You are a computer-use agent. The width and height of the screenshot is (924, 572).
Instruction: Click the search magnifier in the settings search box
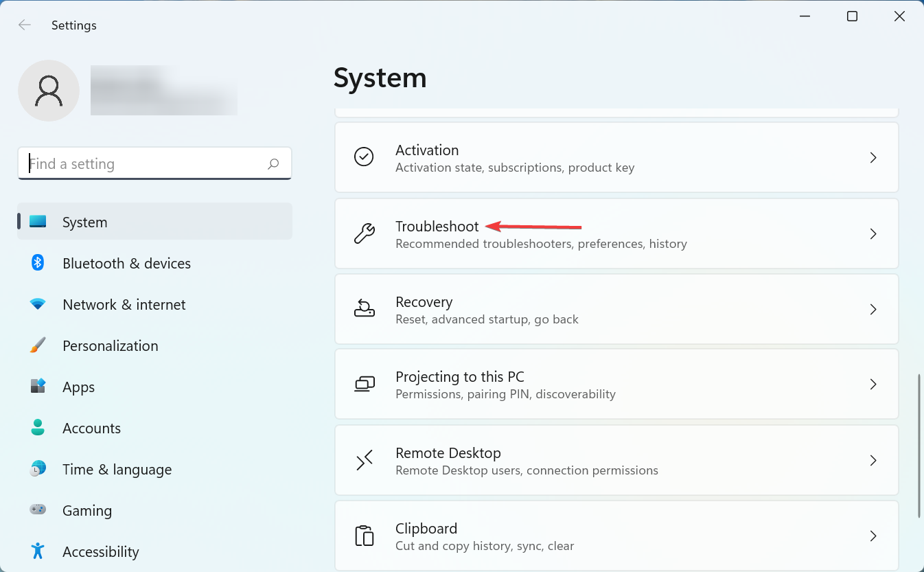tap(273, 163)
